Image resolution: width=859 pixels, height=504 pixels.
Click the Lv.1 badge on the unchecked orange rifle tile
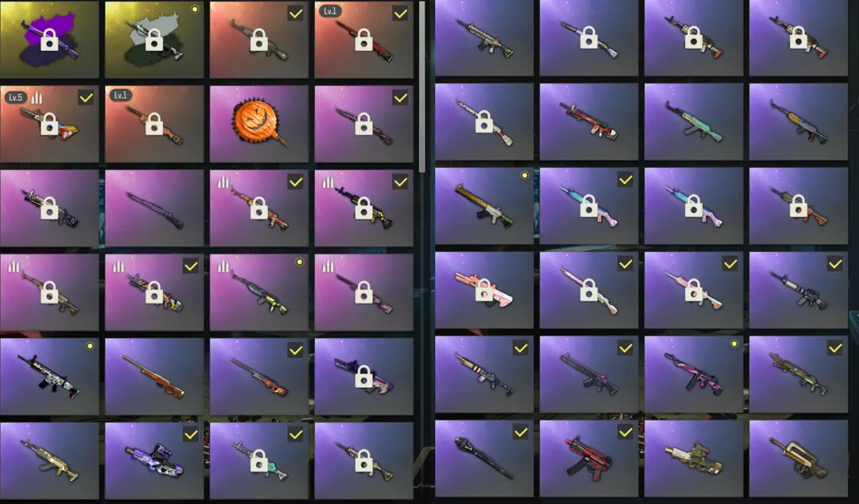pyautogui.click(x=120, y=95)
